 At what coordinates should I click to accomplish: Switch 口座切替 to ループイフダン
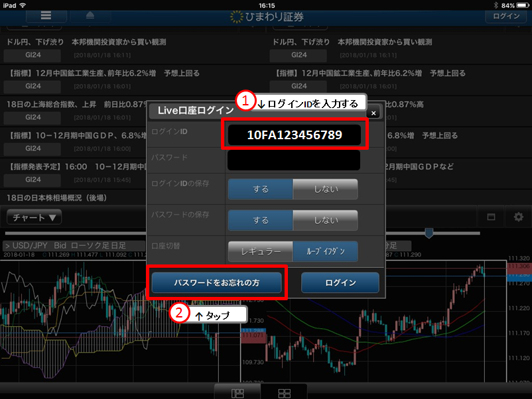[326, 252]
